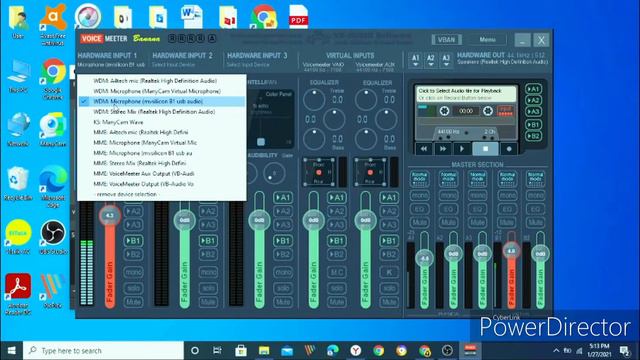Click Hardware Input 2 fader gain knob
The height and width of the screenshot is (360, 640).
[x=184, y=220]
